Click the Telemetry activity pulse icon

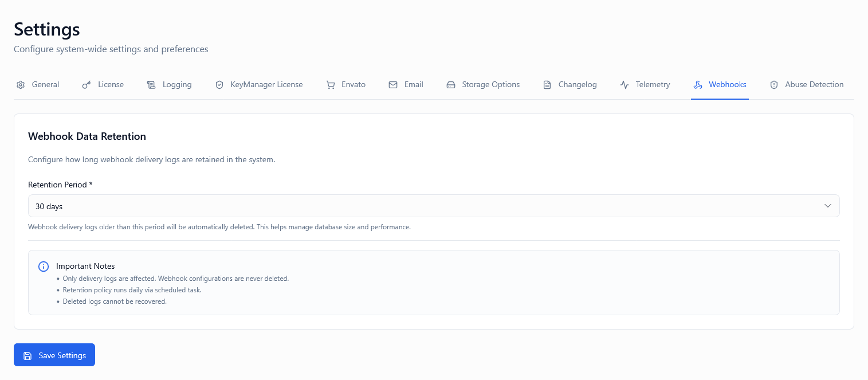click(x=623, y=84)
